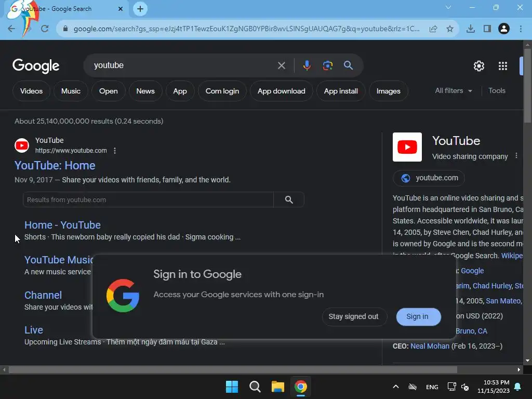Switch to Images results
This screenshot has height=399, width=532.
coord(389,91)
